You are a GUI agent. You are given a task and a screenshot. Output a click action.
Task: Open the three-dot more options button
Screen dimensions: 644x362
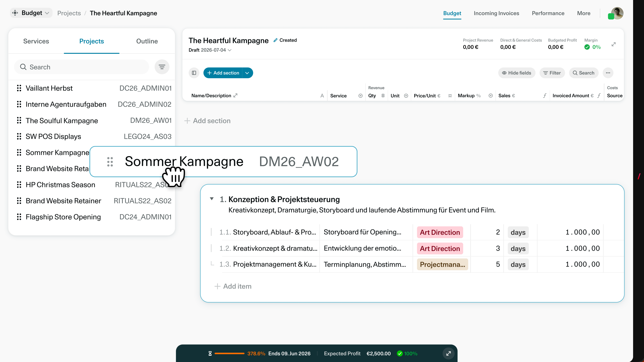608,73
